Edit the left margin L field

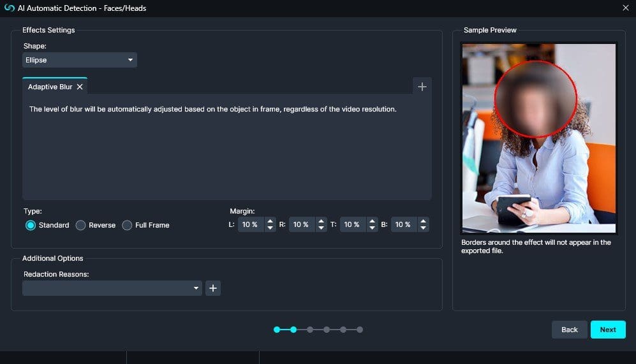click(x=251, y=224)
